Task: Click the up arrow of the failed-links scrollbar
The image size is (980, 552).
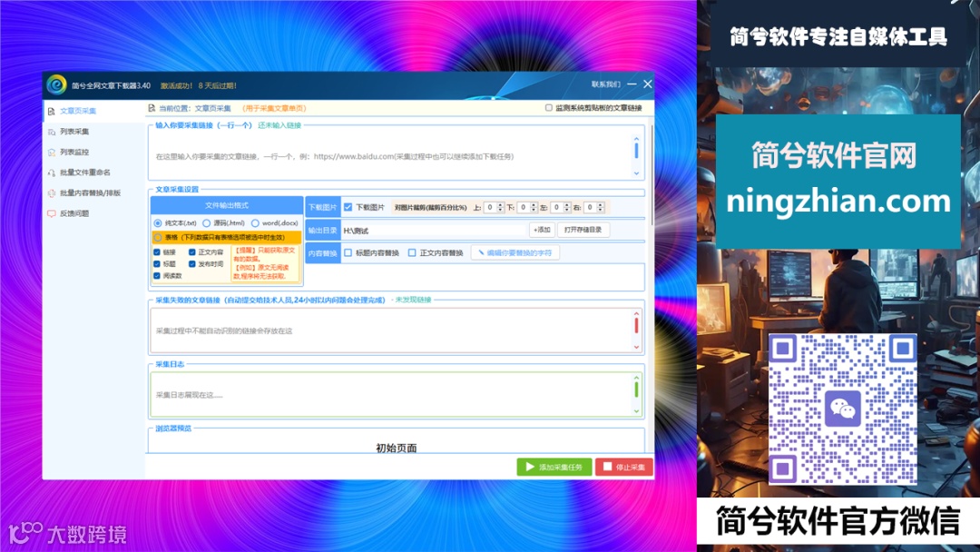Action: pos(636,314)
